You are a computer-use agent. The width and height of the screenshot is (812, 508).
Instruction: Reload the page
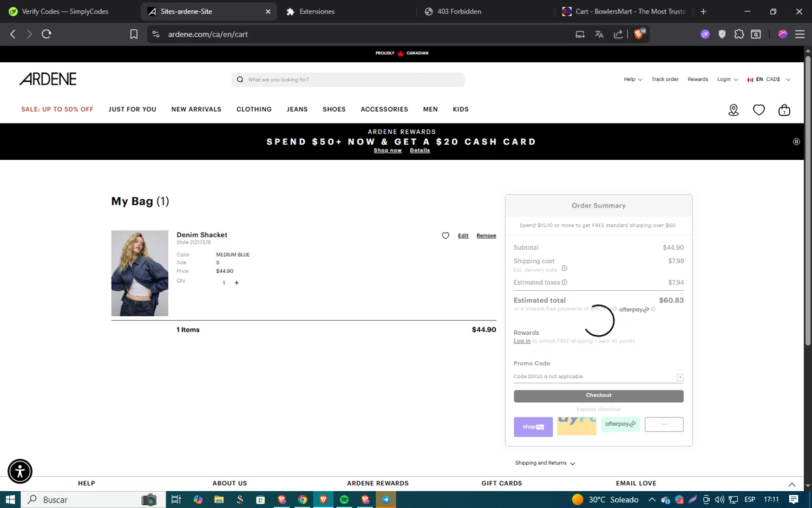pos(47,34)
